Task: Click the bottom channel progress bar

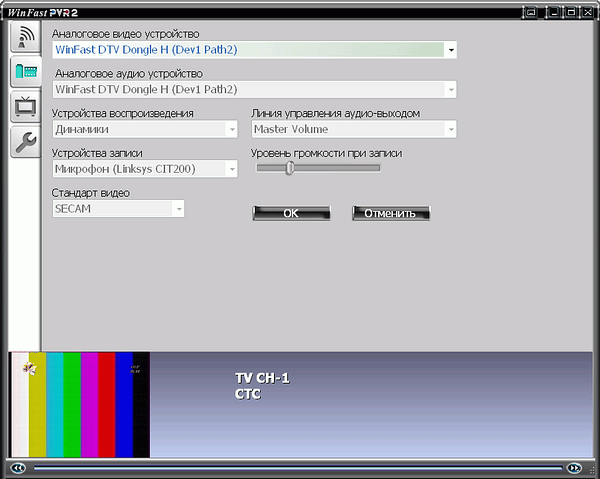Action: (x=298, y=468)
